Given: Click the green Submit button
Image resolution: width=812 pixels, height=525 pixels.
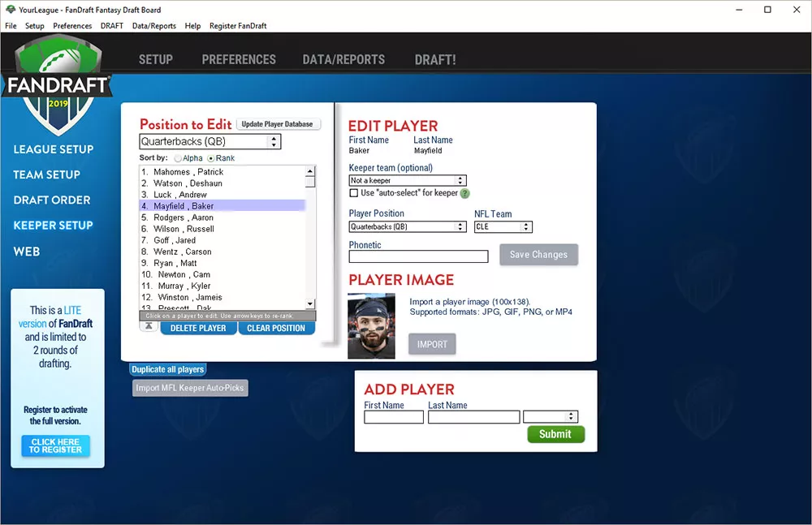Looking at the screenshot, I should pos(555,434).
